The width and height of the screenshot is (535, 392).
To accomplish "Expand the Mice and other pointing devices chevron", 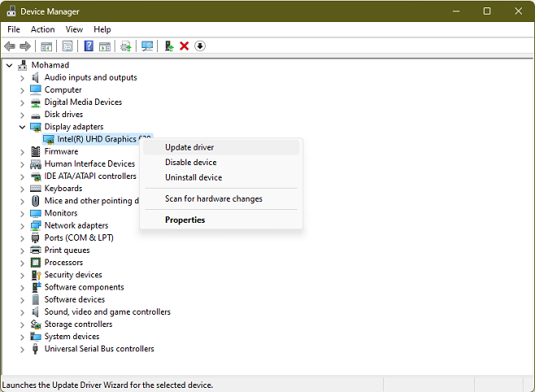I will (x=22, y=202).
